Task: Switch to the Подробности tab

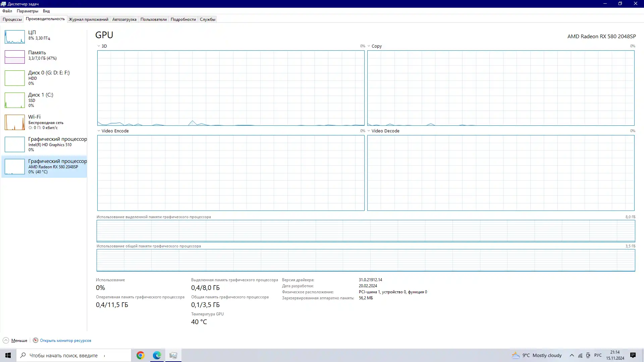Action: click(x=183, y=19)
